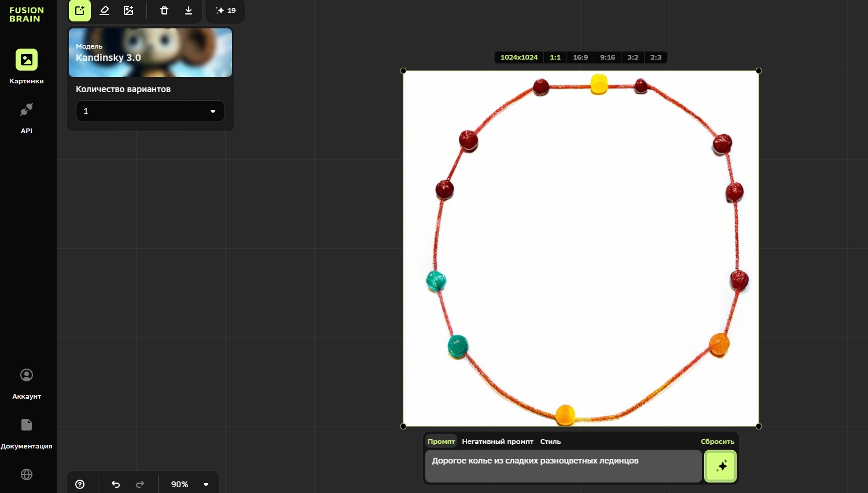Open the API section in sidebar
The height and width of the screenshot is (493, 868).
tap(27, 117)
